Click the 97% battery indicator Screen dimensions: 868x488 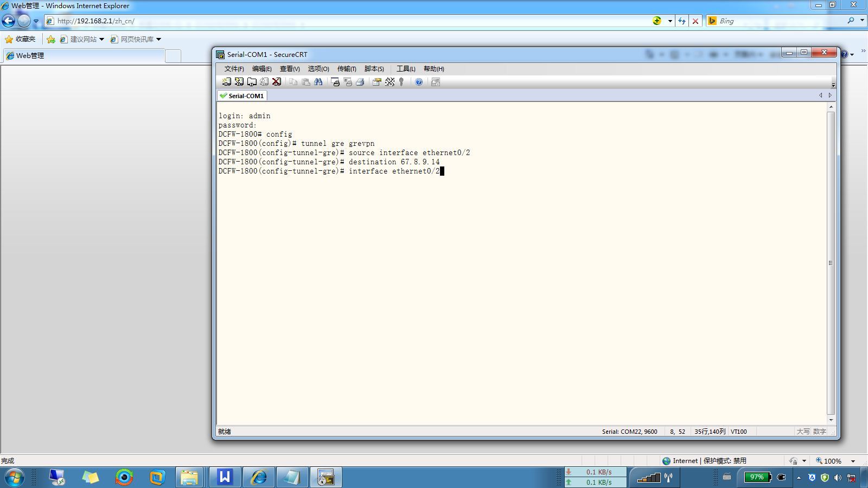[x=757, y=477]
